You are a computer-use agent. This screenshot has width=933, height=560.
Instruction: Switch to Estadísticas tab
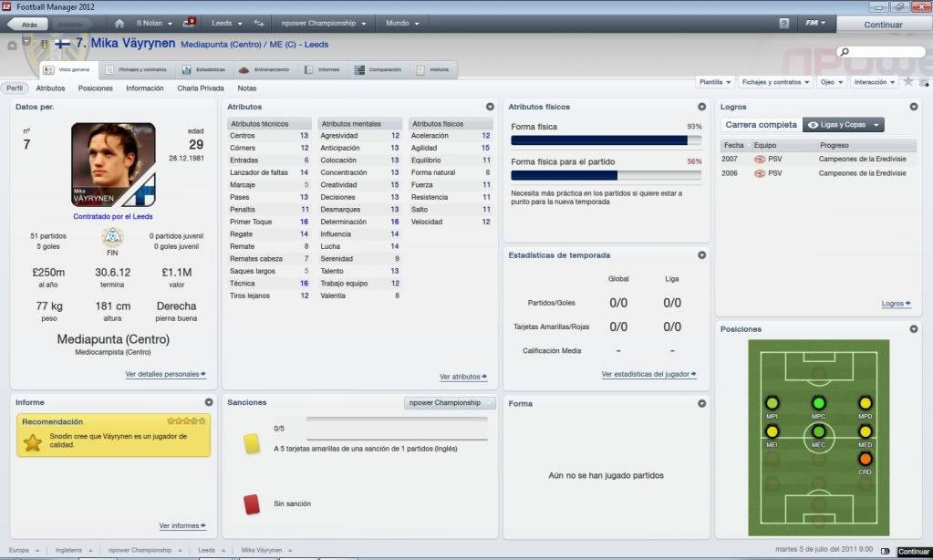tap(204, 69)
